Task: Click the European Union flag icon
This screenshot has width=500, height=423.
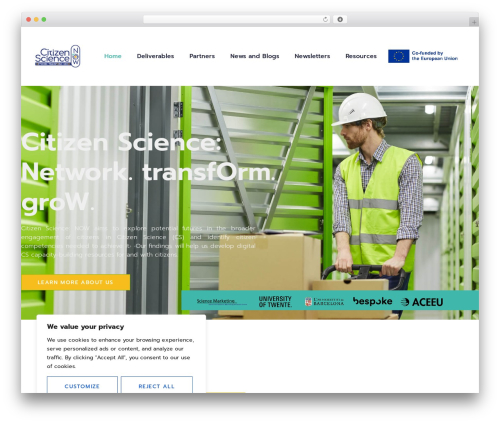Action: [398, 56]
